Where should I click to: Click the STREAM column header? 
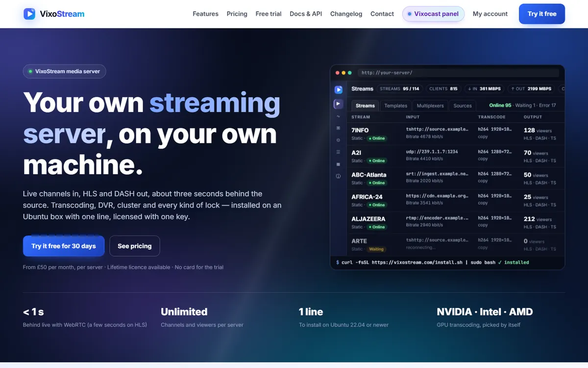[x=361, y=117]
